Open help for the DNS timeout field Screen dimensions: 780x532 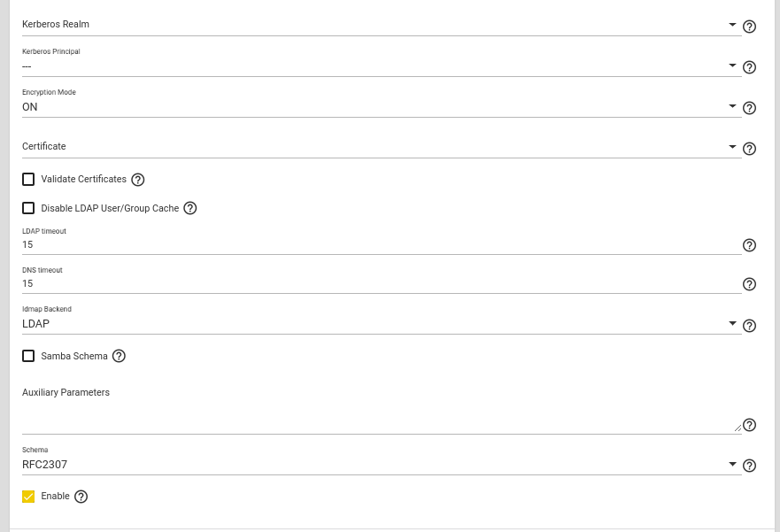click(749, 284)
